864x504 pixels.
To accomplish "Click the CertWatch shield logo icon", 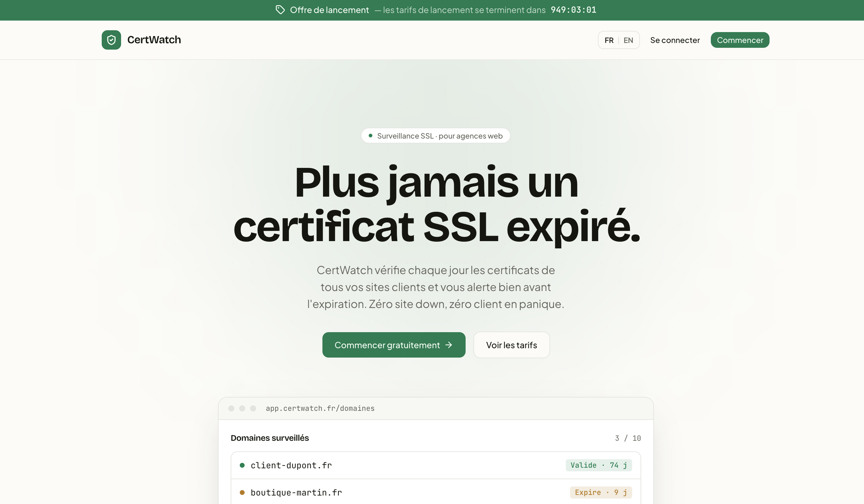I will (111, 40).
